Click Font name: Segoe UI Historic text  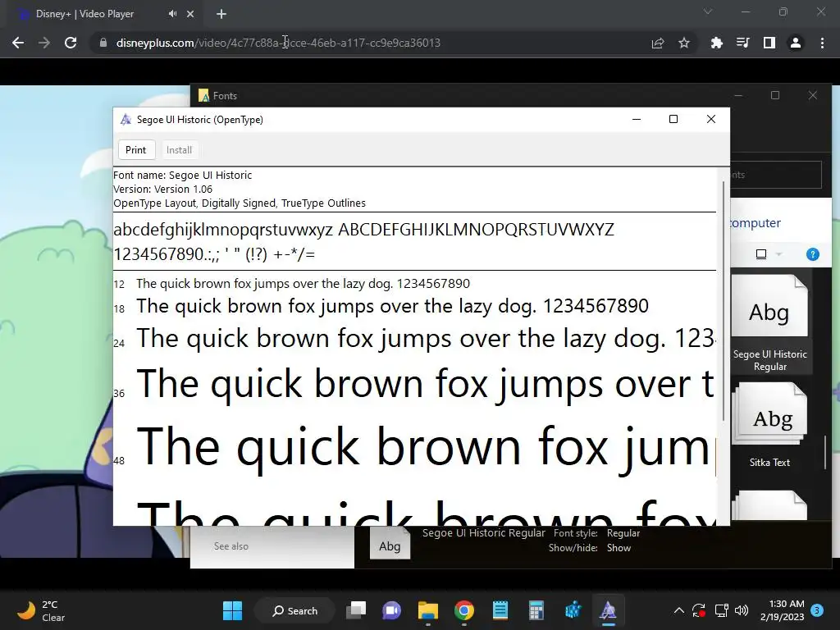tap(183, 176)
